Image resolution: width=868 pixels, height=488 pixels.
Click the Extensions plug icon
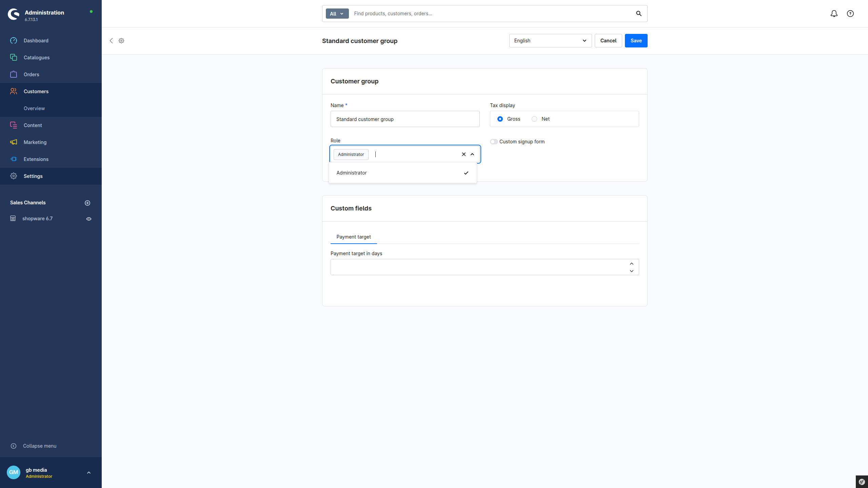tap(14, 159)
